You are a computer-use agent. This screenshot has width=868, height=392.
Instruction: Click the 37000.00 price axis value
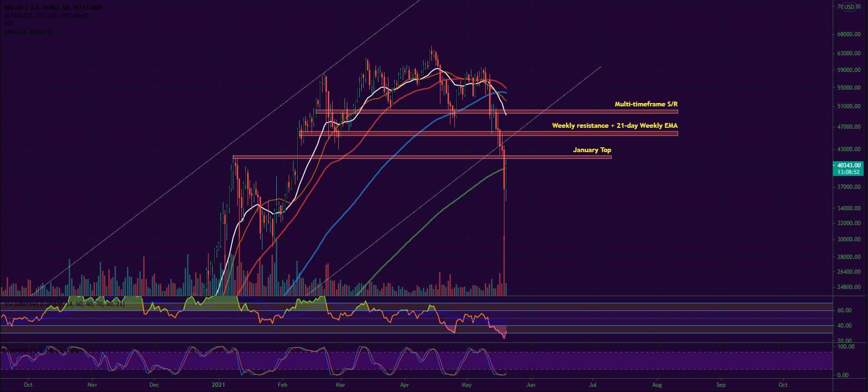tap(848, 187)
